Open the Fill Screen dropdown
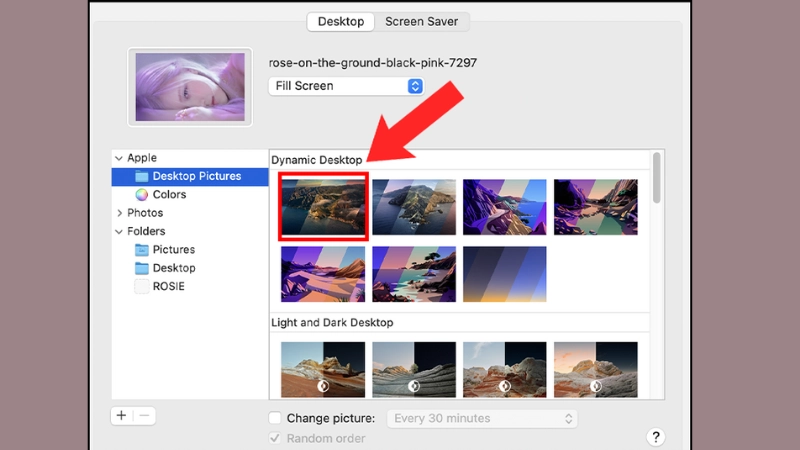This screenshot has width=800, height=450. [x=346, y=86]
